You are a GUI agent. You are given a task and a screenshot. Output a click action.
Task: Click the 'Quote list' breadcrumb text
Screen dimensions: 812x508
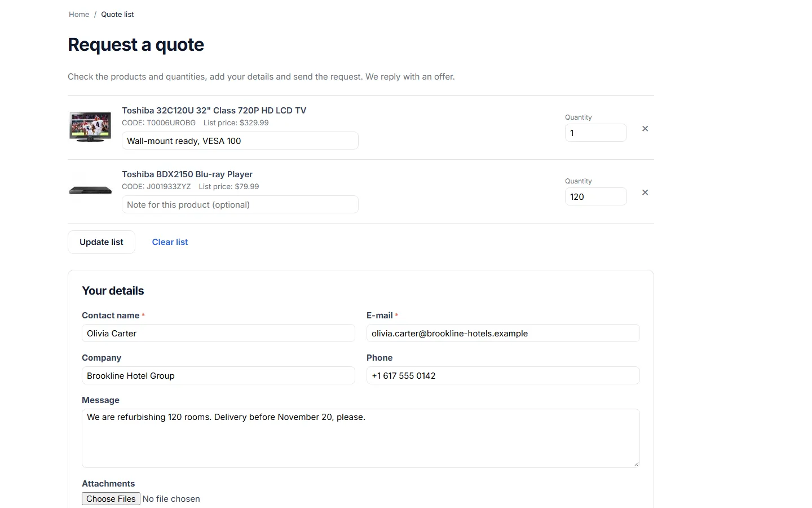[x=117, y=15]
